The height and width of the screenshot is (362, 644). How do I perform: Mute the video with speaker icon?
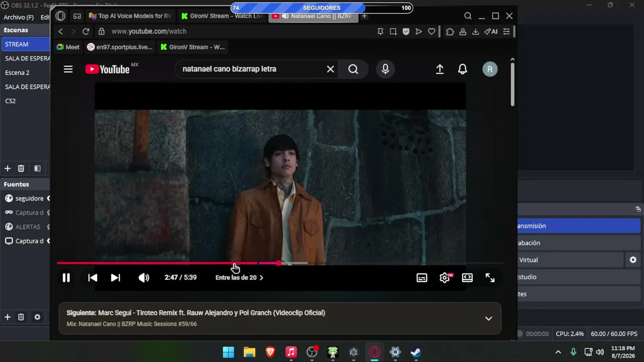click(144, 278)
